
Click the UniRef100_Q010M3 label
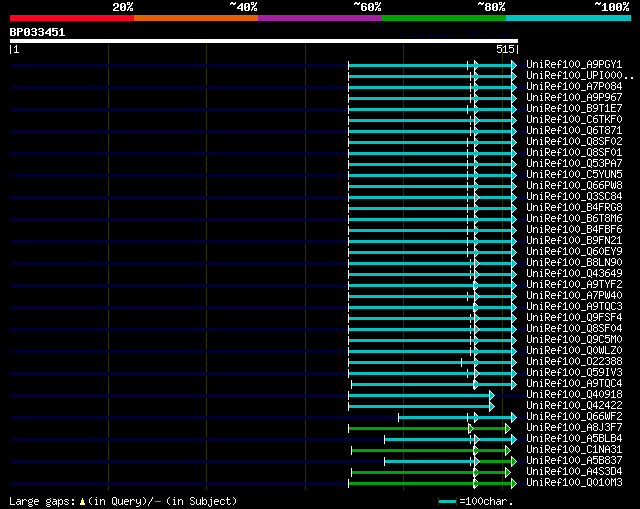[574, 483]
